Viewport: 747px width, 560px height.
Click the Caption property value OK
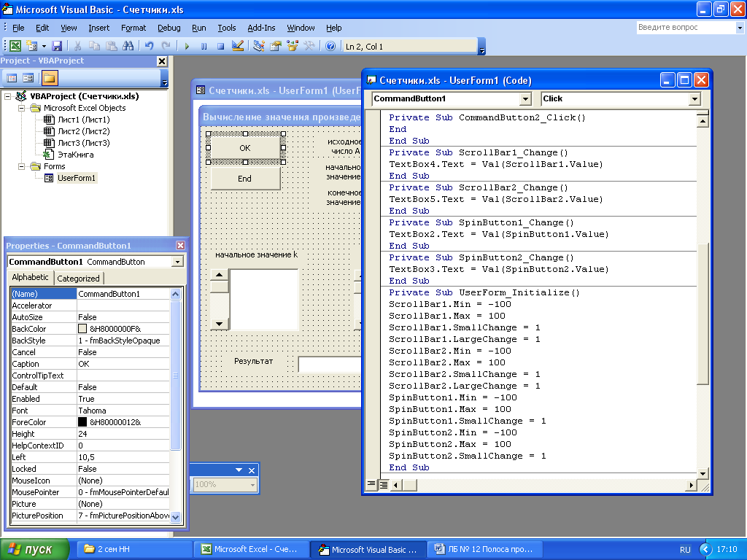pos(123,364)
